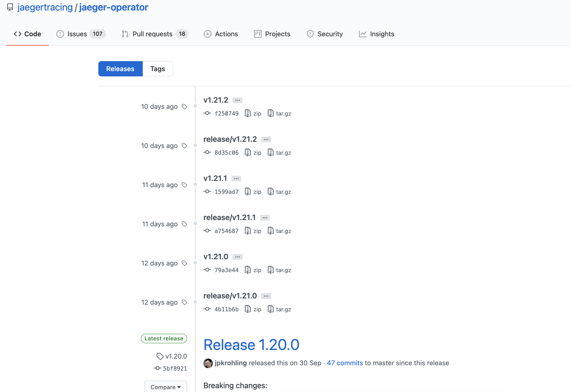Open the Release 1.20.0 title link

[x=251, y=344]
